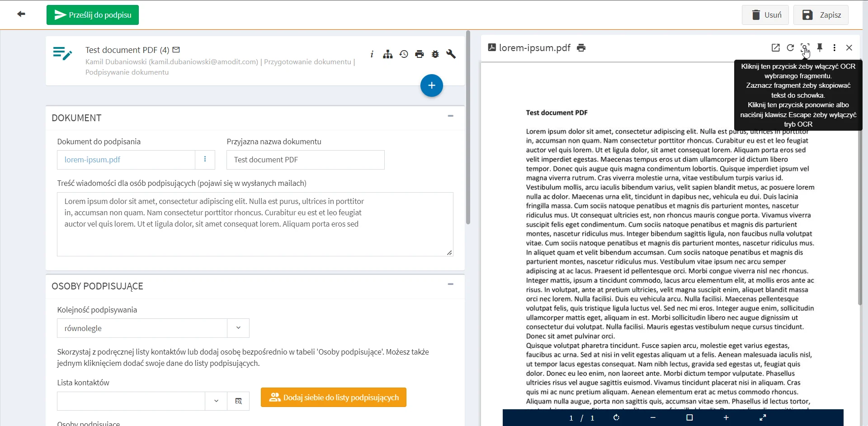This screenshot has width=868, height=426.
Task: Click the PDF page number field
Action: coord(571,418)
